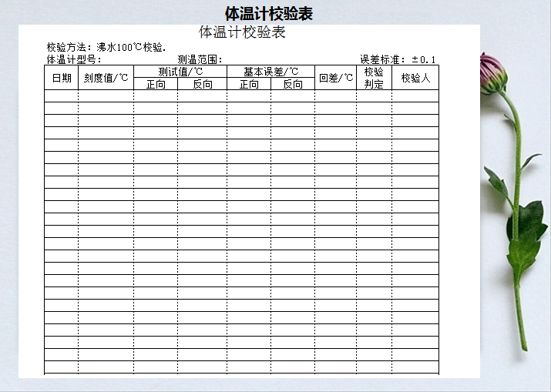Image resolution: width=551 pixels, height=392 pixels.
Task: Click the 体温计型号 label
Action: (74, 59)
